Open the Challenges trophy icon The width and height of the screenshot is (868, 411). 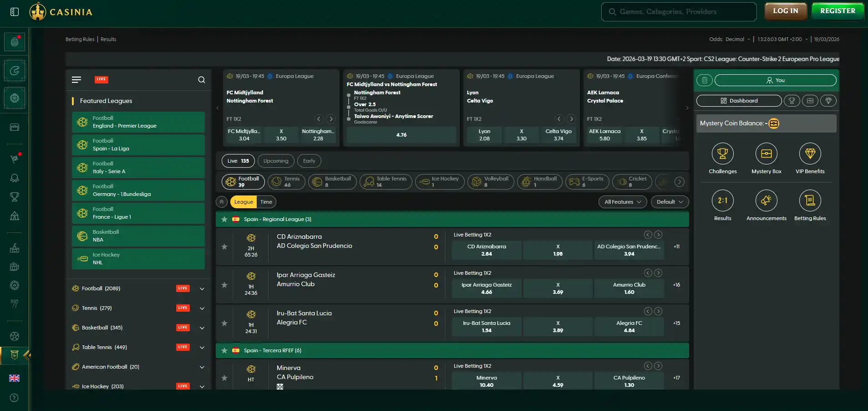coord(722,154)
